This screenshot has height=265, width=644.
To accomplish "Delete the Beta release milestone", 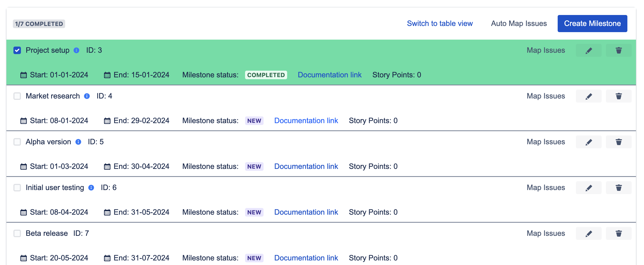I will pos(618,233).
